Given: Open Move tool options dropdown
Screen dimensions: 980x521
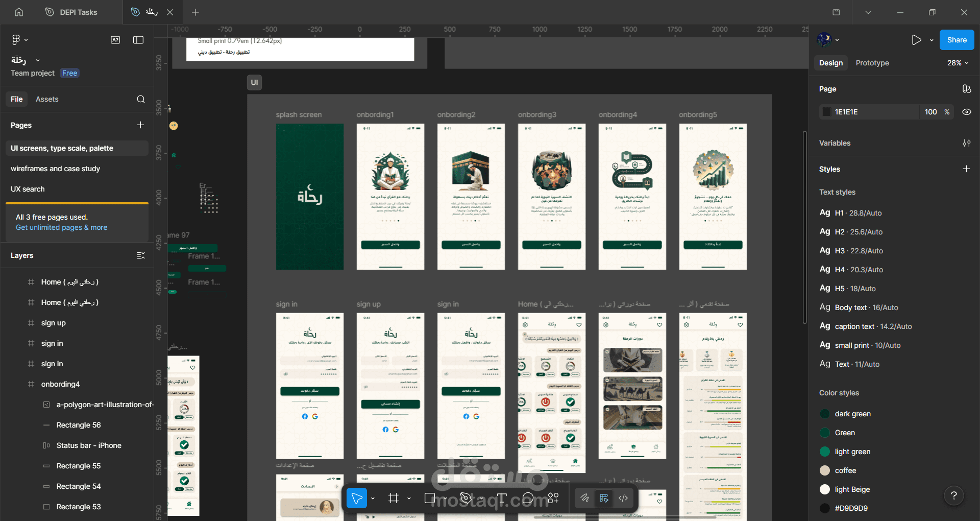Looking at the screenshot, I should coord(373,498).
